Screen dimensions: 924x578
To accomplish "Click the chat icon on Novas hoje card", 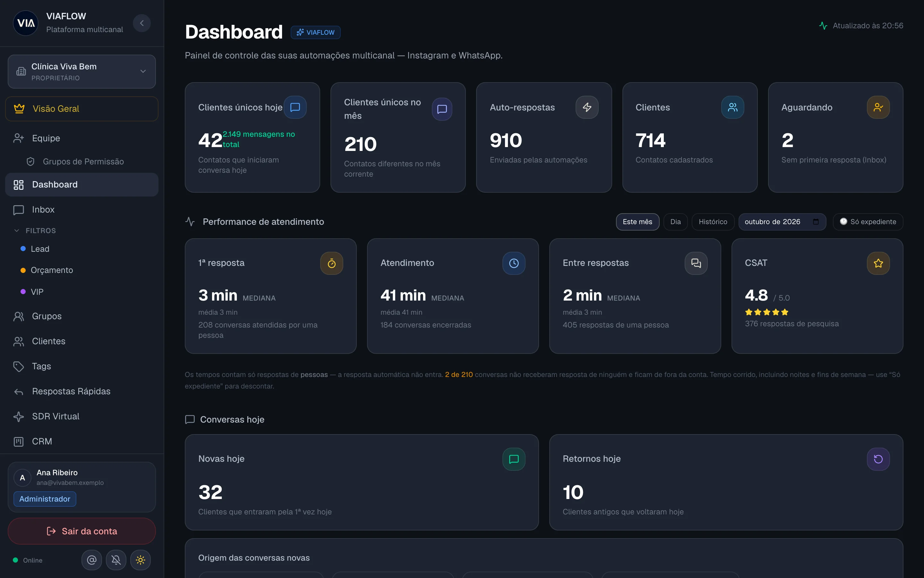I will (x=514, y=459).
